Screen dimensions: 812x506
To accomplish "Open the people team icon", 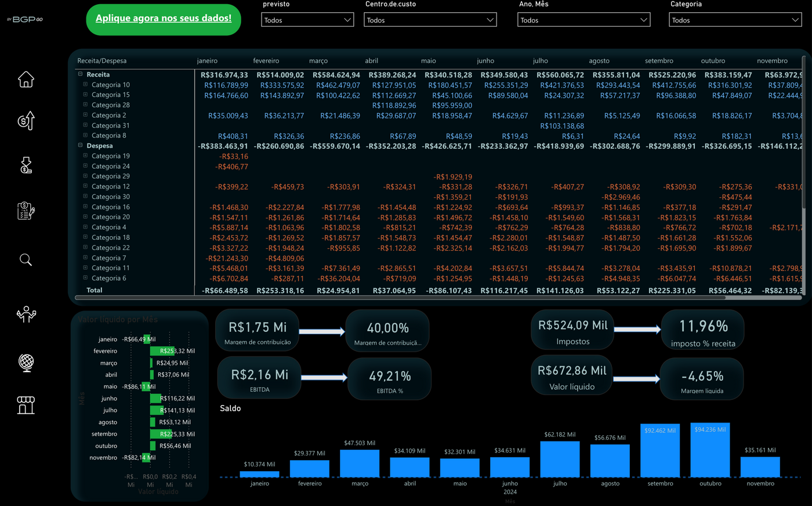I will point(26,314).
